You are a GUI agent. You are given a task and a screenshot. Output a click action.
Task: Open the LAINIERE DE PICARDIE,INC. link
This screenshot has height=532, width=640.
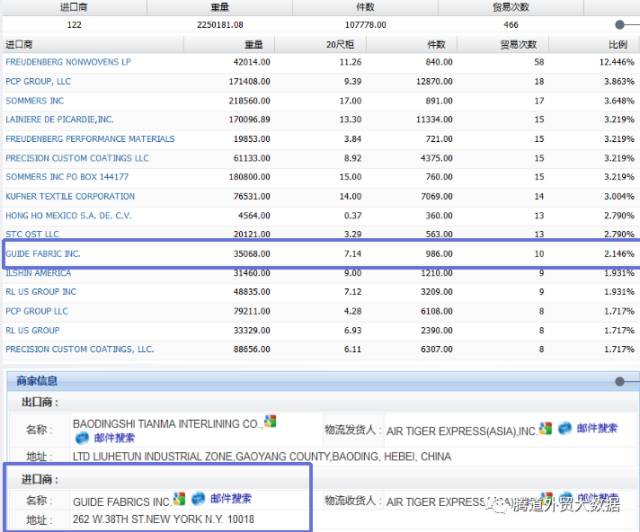[x=60, y=119]
